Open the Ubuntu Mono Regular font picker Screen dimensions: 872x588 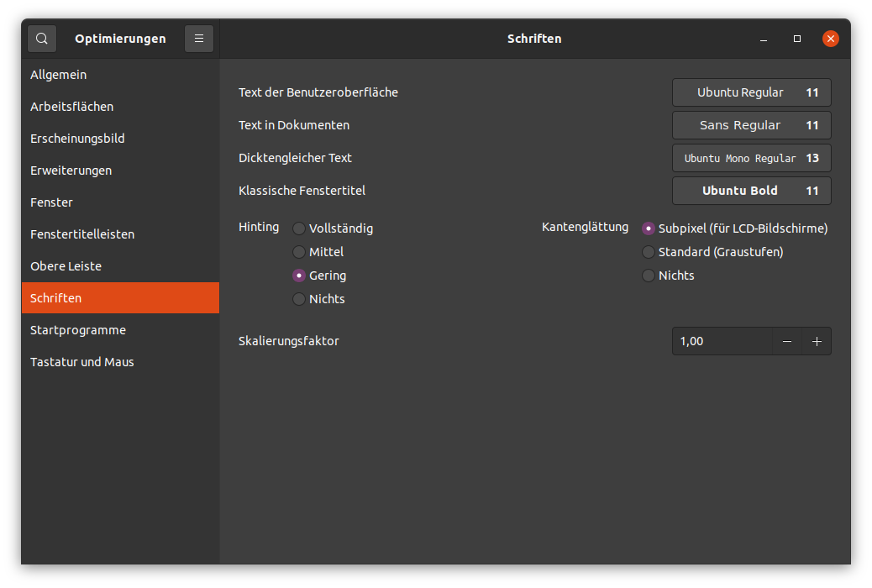751,158
